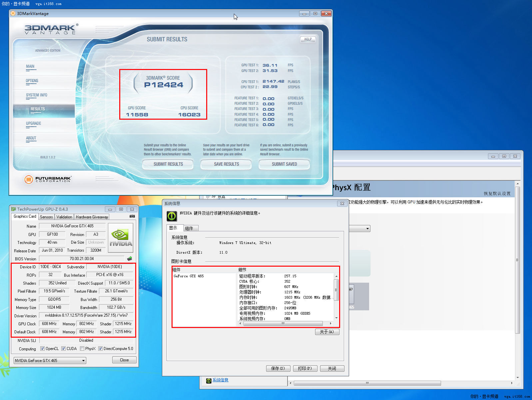The width and height of the screenshot is (532, 400).
Task: Open SYSTEM INFO in 3DMark Vantage sidebar
Action: [37, 95]
